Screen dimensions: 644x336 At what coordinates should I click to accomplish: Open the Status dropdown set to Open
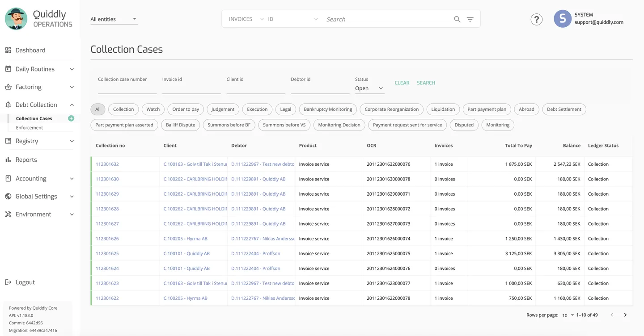tap(369, 88)
